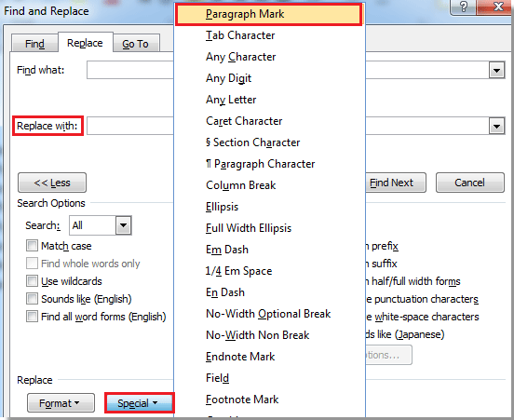Enable the Use wildcards checkbox
Image resolution: width=514 pixels, height=420 pixels.
pyautogui.click(x=32, y=281)
